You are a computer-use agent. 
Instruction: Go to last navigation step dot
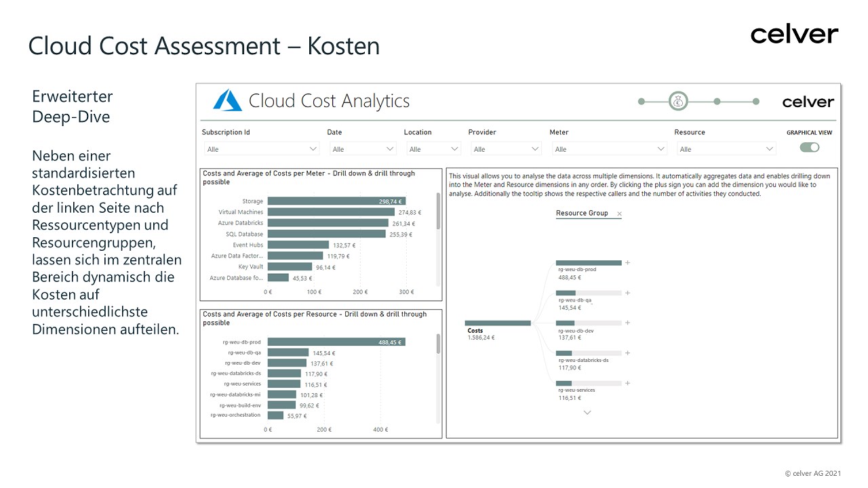pyautogui.click(x=755, y=102)
